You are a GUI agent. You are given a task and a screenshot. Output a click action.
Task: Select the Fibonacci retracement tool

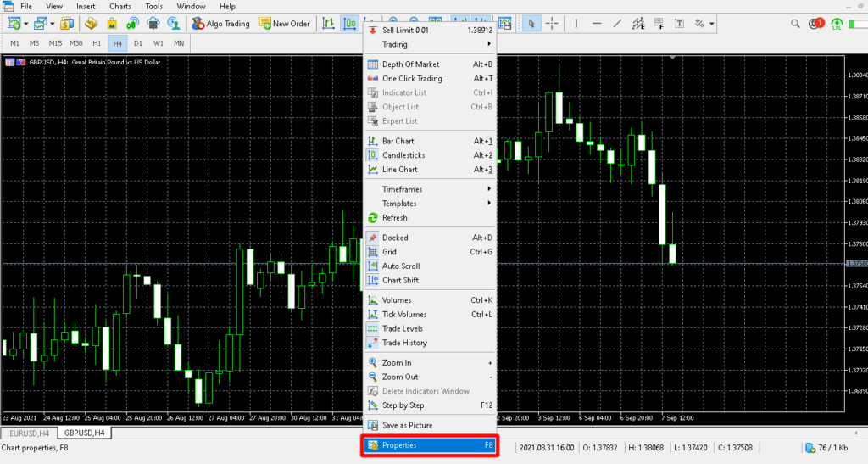pyautogui.click(x=659, y=24)
